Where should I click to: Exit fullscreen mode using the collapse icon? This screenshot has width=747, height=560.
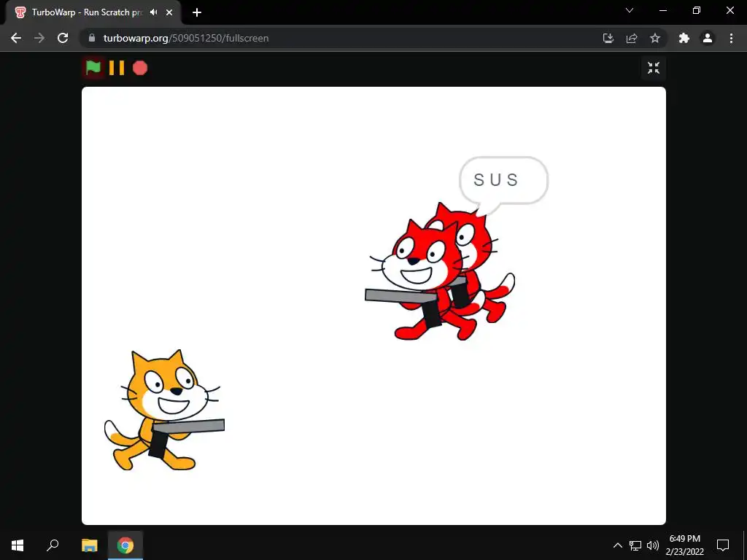click(x=653, y=68)
